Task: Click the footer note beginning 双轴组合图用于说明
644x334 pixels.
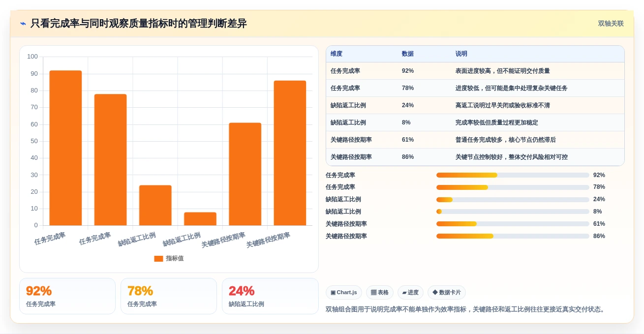Action: [466, 309]
